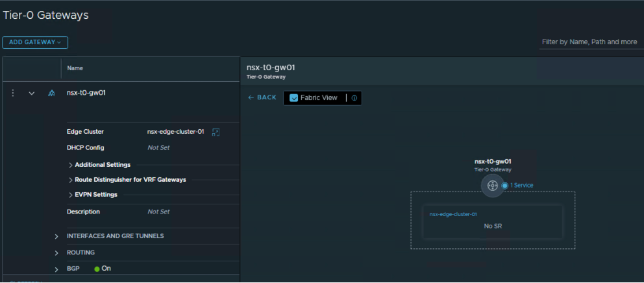Viewport: 644px width, 283px height.
Task: Expand Route Distinguisher for VRF Gateways
Action: (70, 180)
